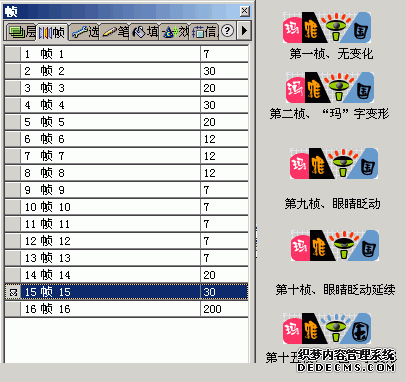Open the 笔 (Stroke) pencil tab
The height and width of the screenshot is (382, 406).
tap(114, 32)
